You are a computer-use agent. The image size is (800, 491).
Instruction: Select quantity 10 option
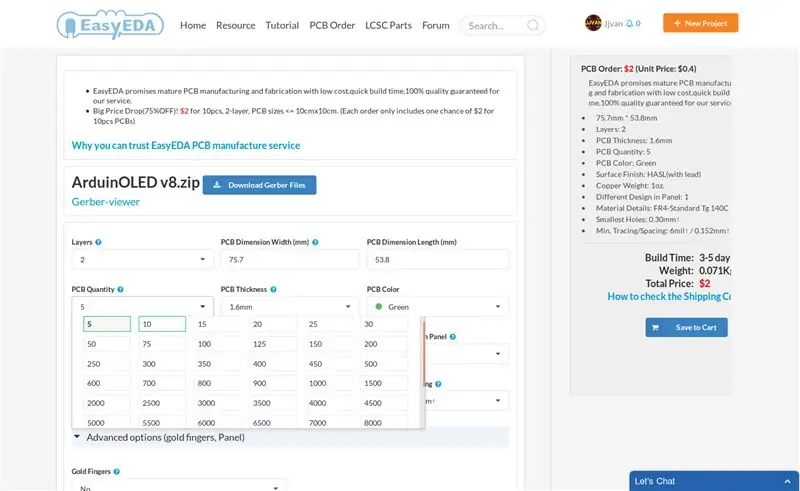click(x=162, y=324)
